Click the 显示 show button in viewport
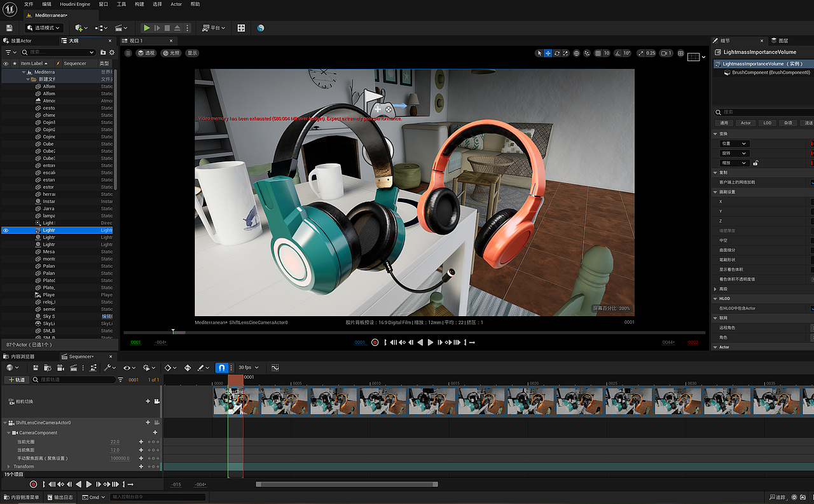Screen dimensions: 814x504 [x=192, y=53]
